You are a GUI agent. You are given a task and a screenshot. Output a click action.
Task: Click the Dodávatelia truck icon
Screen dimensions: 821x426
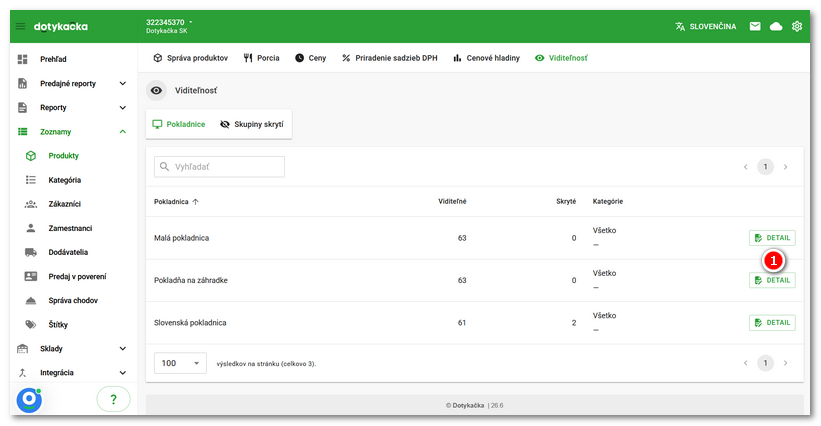pos(31,252)
